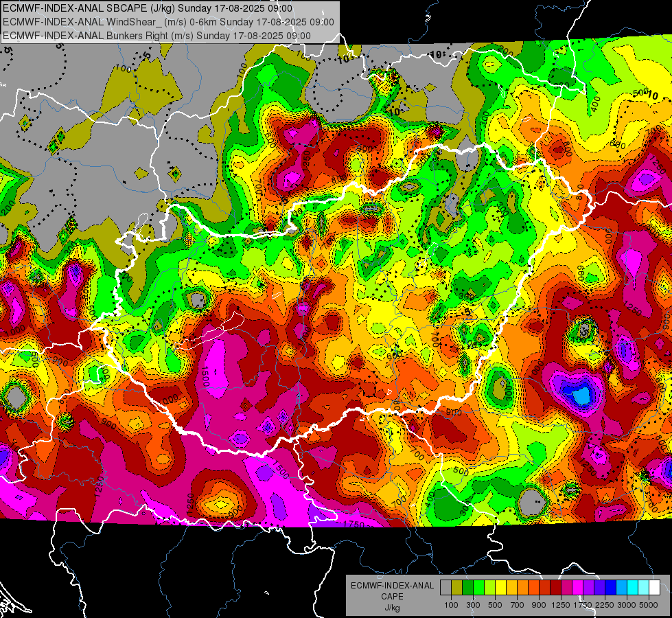Click the 5000 label in the legend
The height and width of the screenshot is (618, 672).
click(649, 605)
